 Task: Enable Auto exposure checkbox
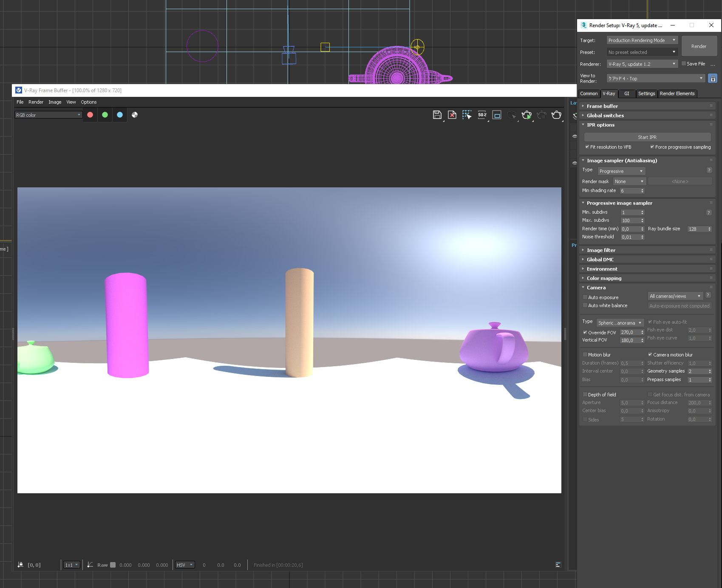(x=585, y=297)
